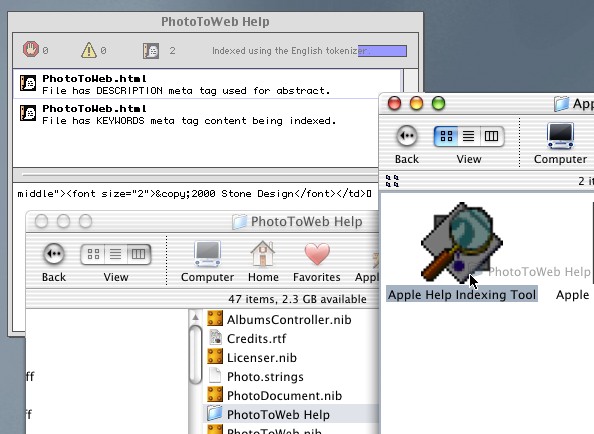Screen dimensions: 594x434
Task: Switch front window to column view
Action: point(491,136)
